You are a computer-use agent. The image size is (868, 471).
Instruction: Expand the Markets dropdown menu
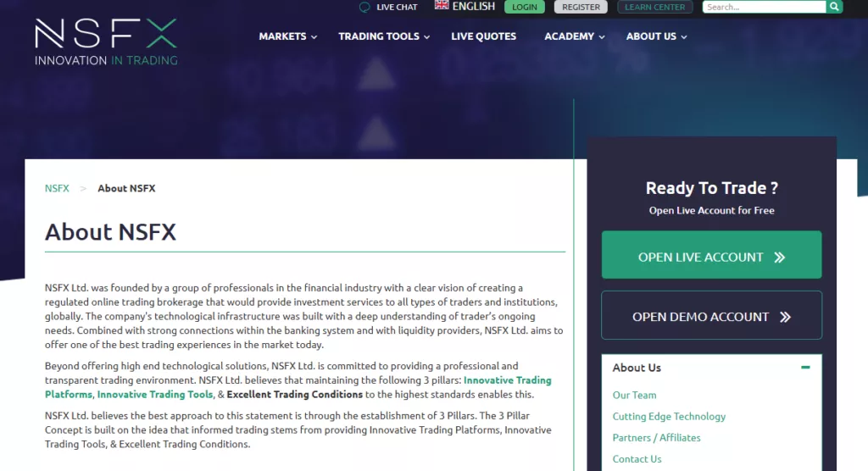coord(288,36)
